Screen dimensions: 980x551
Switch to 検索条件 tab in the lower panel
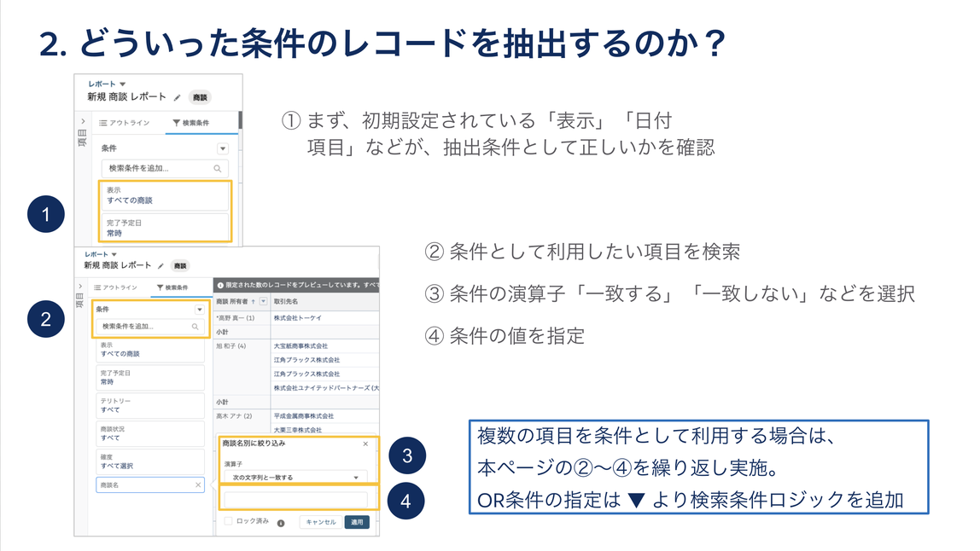click(172, 287)
